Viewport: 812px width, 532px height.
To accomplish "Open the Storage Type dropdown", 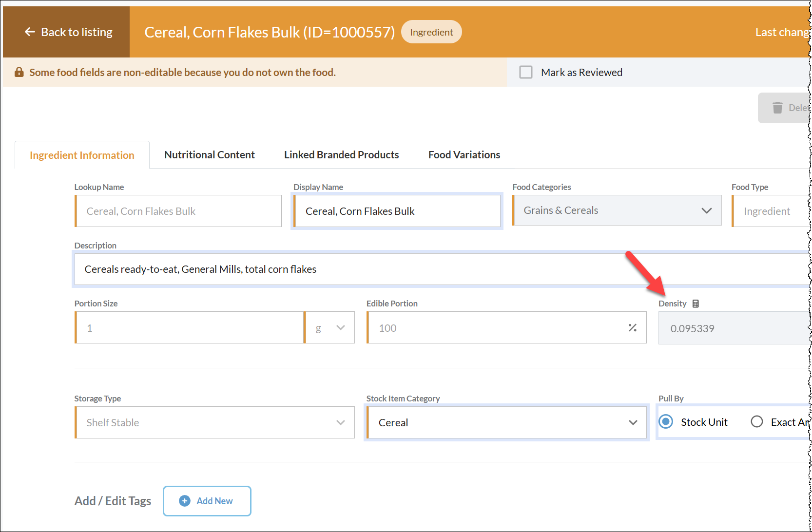I will point(214,422).
